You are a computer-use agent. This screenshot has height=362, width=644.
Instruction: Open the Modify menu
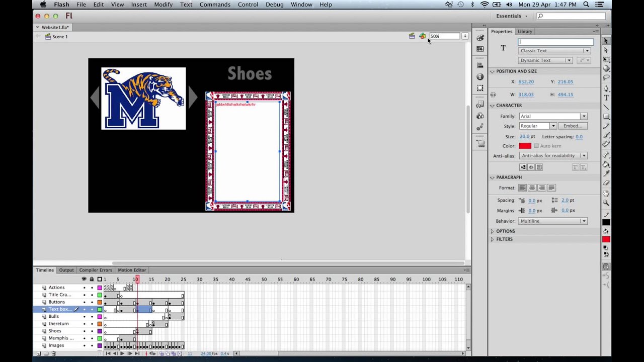(x=164, y=5)
